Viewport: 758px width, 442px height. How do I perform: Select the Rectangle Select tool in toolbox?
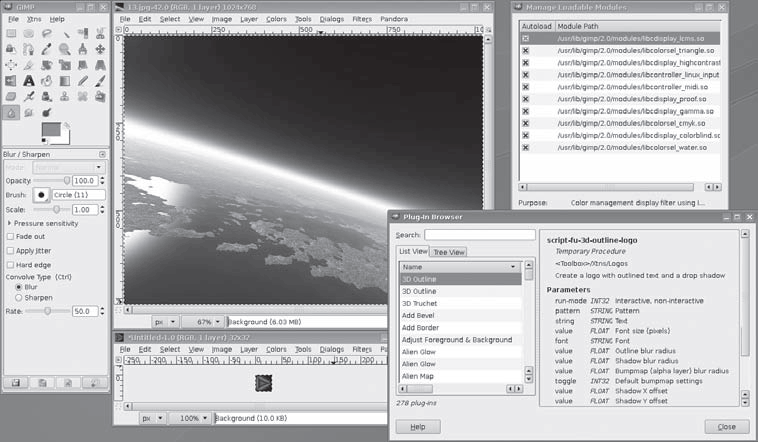click(11, 33)
